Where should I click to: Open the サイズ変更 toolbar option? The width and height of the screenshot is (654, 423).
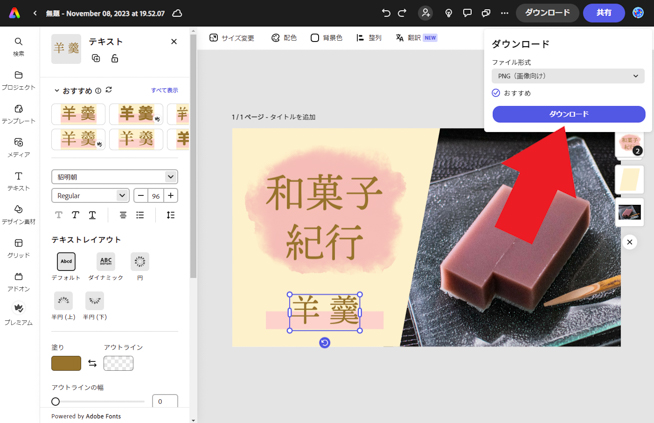pos(232,38)
